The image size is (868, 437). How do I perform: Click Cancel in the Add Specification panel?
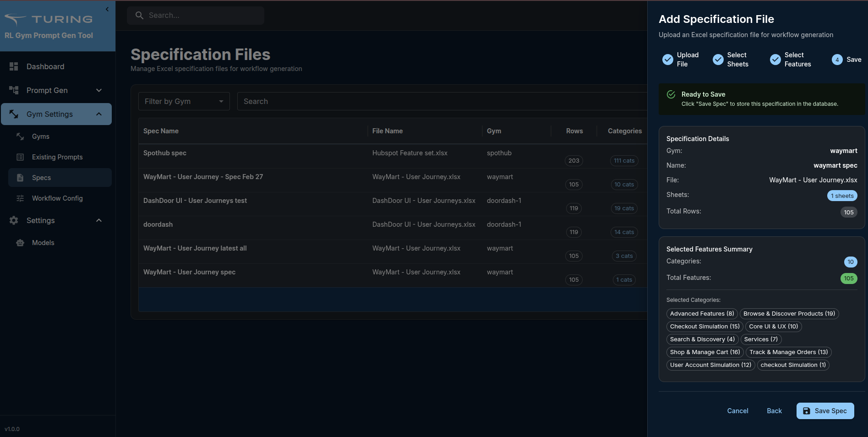click(x=737, y=411)
